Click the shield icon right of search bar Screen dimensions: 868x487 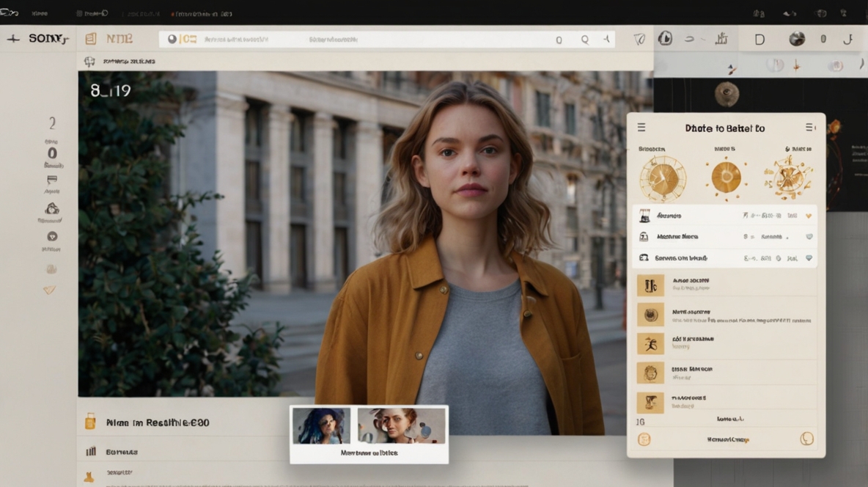639,40
